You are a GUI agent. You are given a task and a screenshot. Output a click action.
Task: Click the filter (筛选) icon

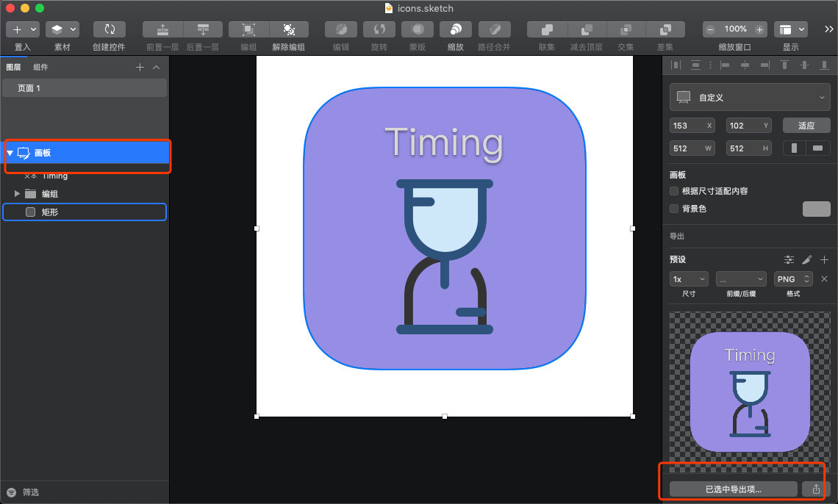11,492
